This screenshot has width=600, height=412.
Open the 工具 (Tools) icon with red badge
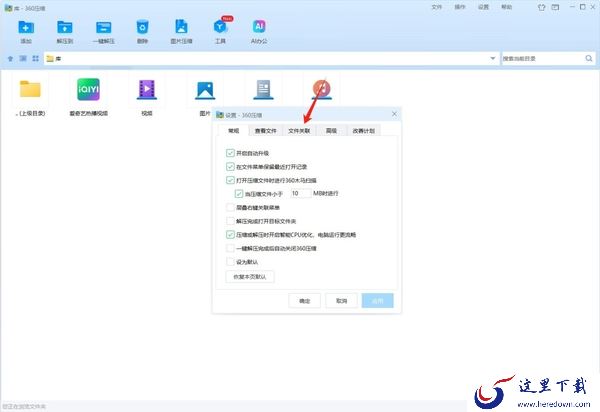(x=220, y=27)
